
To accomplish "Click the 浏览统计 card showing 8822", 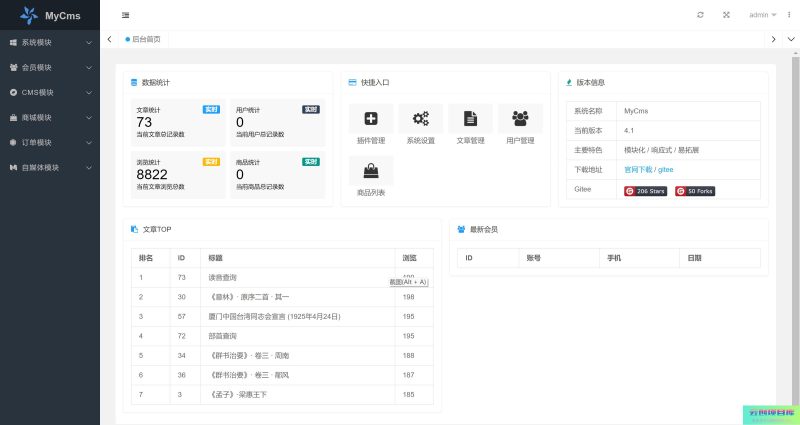I will [x=178, y=175].
